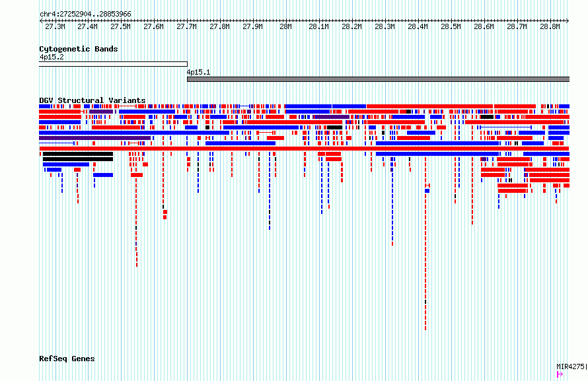Click the chr4:27252904..28853966 coordinate label
Viewport: 588px width, 381px height.
tap(85, 15)
